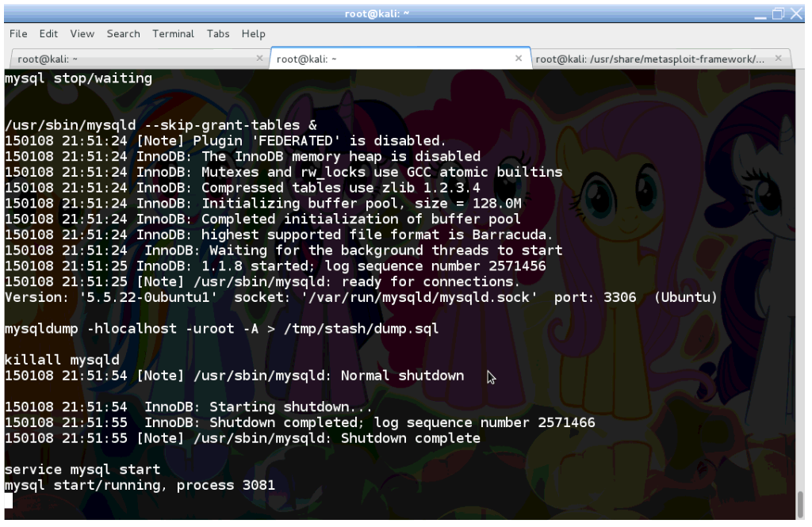This screenshot has width=812, height=527.
Task: Click the "Version: '5.5.22-0ubuntu1'" line
Action: (361, 297)
